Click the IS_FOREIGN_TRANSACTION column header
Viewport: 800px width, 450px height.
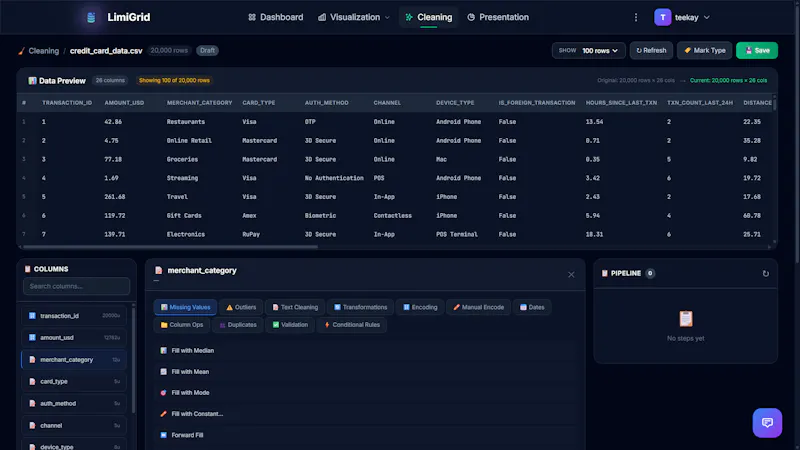click(x=537, y=103)
